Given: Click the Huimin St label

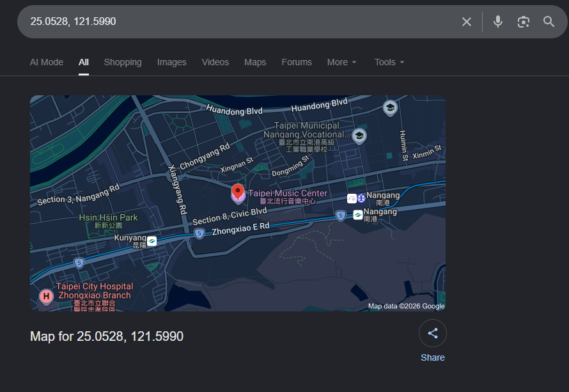Looking at the screenshot, I should point(403,146).
